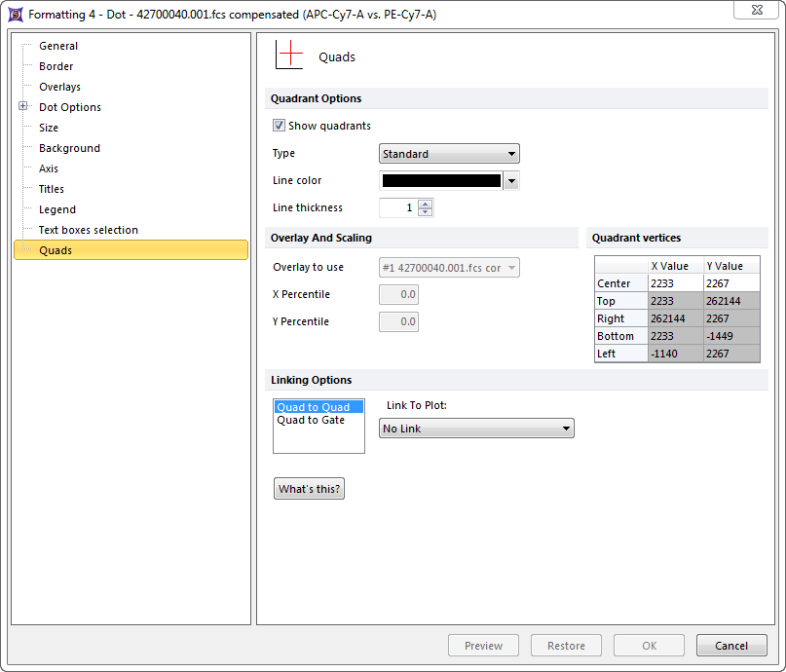Image resolution: width=786 pixels, height=672 pixels.
Task: Click the What's this? button
Action: 309,489
